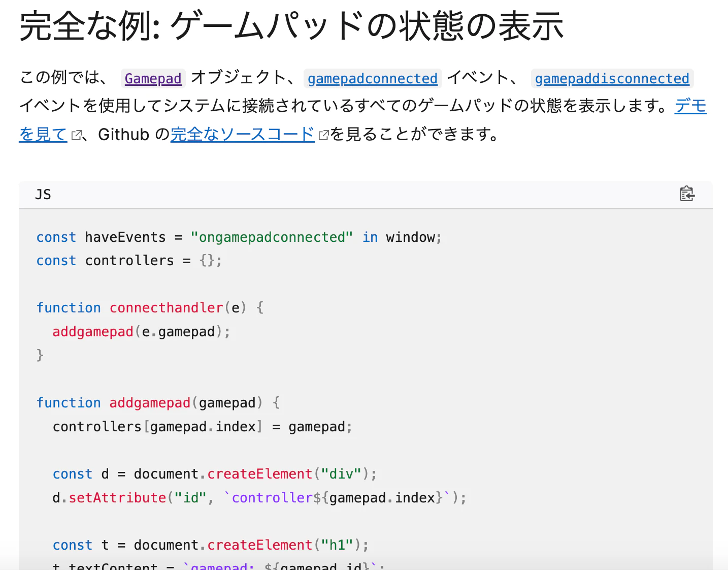The image size is (728, 570).
Task: Click the heading 完全な例: ゲームパッドの状態の表示
Action: (x=291, y=26)
